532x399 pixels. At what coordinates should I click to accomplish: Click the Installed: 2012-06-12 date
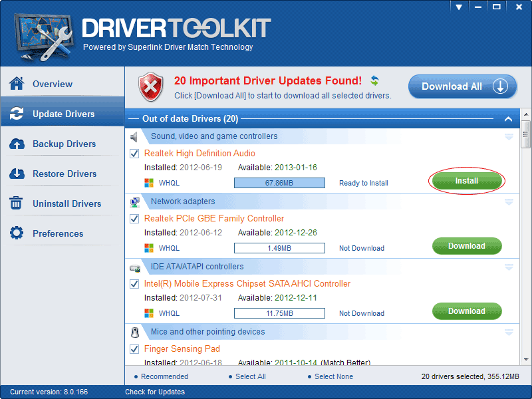pyautogui.click(x=184, y=232)
